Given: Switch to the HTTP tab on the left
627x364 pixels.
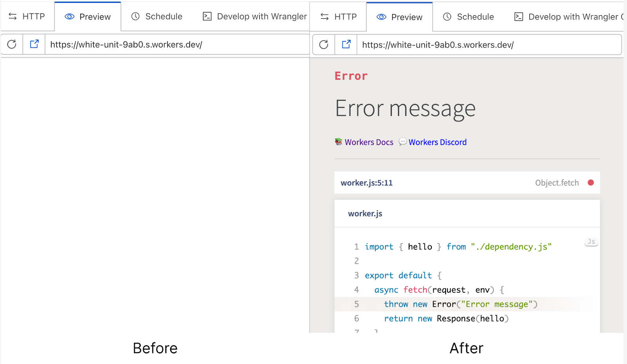Looking at the screenshot, I should point(27,16).
